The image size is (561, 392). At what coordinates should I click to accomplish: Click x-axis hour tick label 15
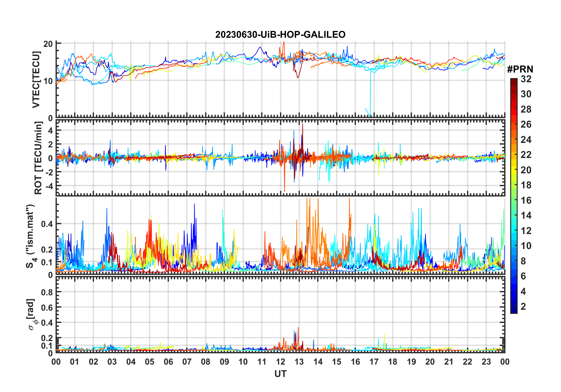point(337,362)
